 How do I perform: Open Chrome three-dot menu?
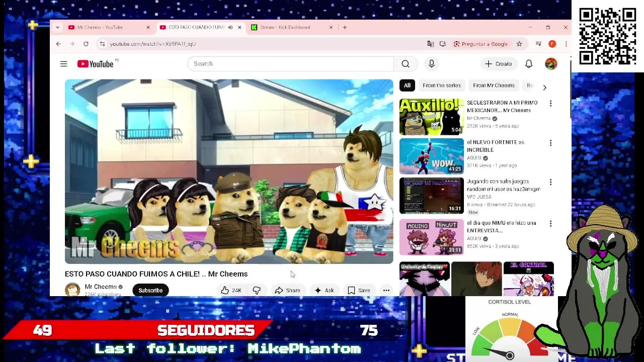pos(566,44)
